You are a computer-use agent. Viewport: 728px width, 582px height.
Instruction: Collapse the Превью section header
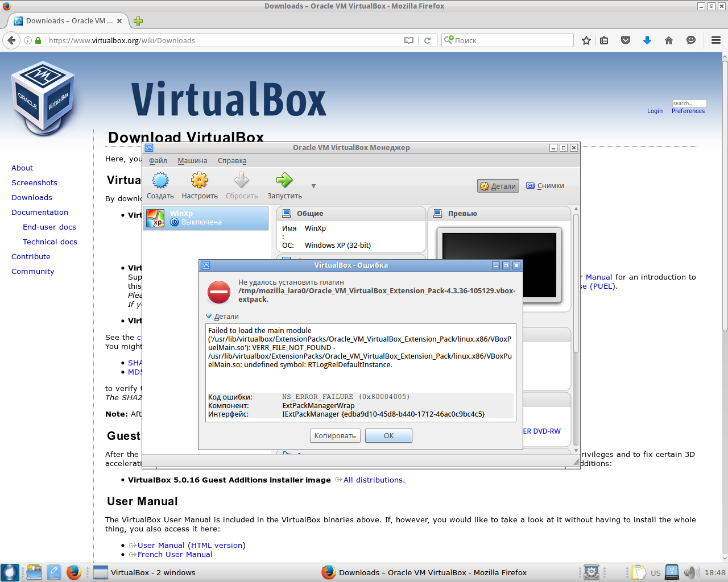(x=499, y=214)
